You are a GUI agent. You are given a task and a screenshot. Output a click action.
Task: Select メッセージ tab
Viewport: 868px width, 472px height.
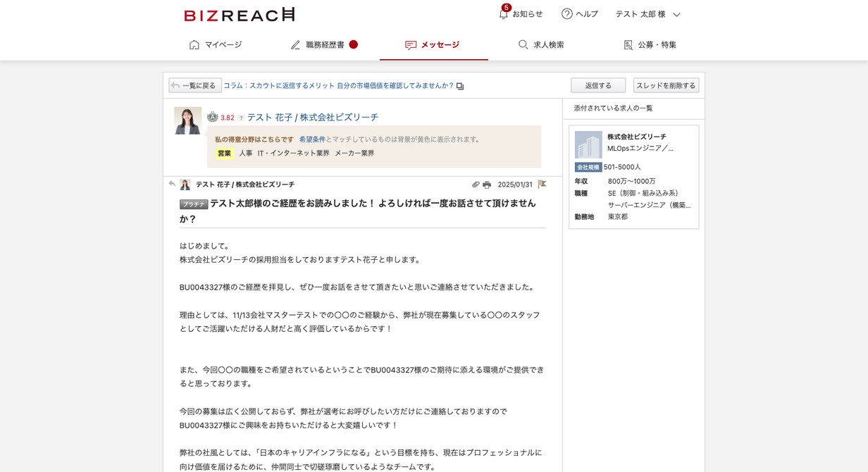[x=433, y=44]
